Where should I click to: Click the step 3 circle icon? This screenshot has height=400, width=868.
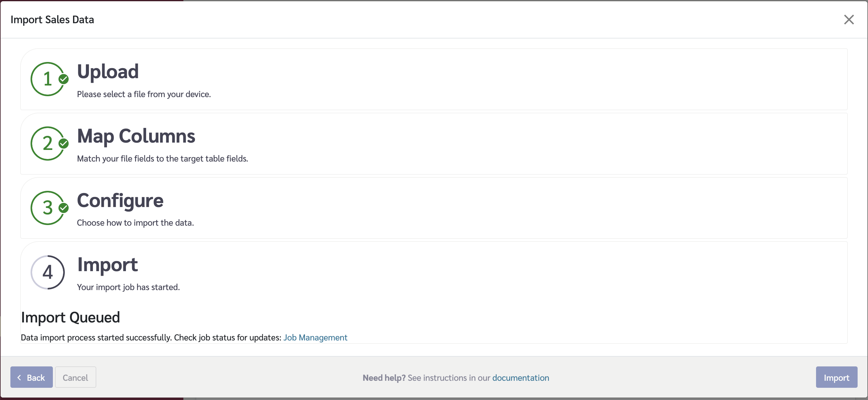click(x=47, y=208)
